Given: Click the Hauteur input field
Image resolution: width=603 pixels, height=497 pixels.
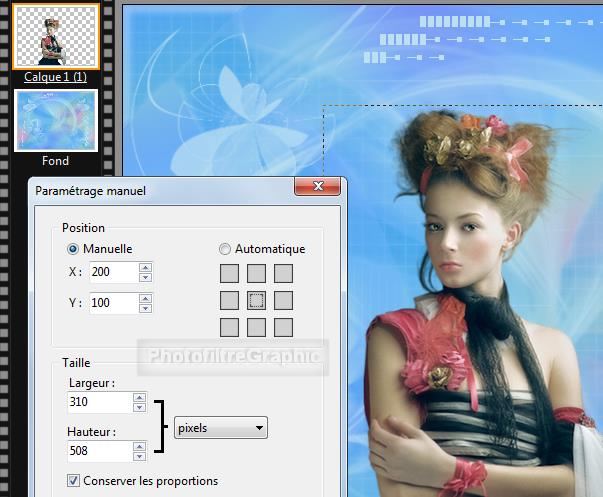Looking at the screenshot, I should click(100, 451).
